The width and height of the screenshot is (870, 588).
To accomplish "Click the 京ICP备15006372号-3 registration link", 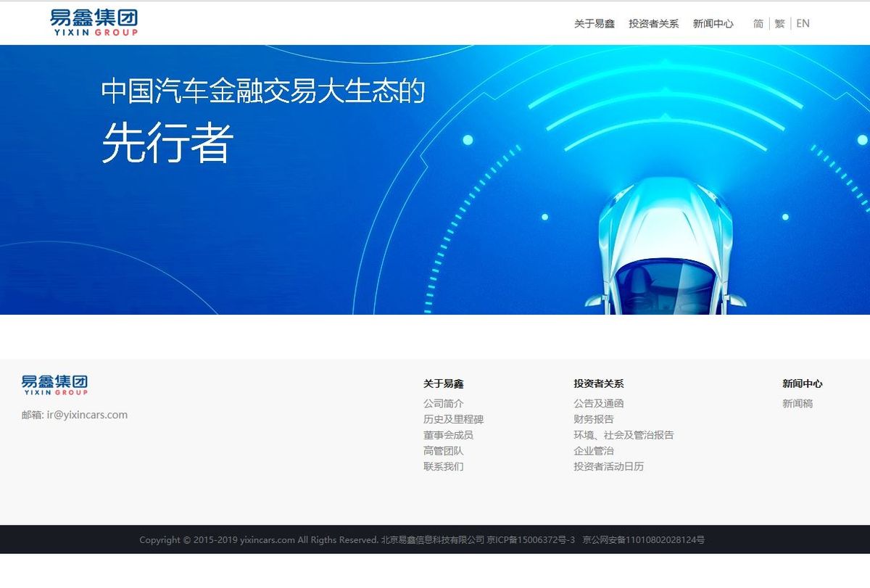I will pyautogui.click(x=531, y=540).
